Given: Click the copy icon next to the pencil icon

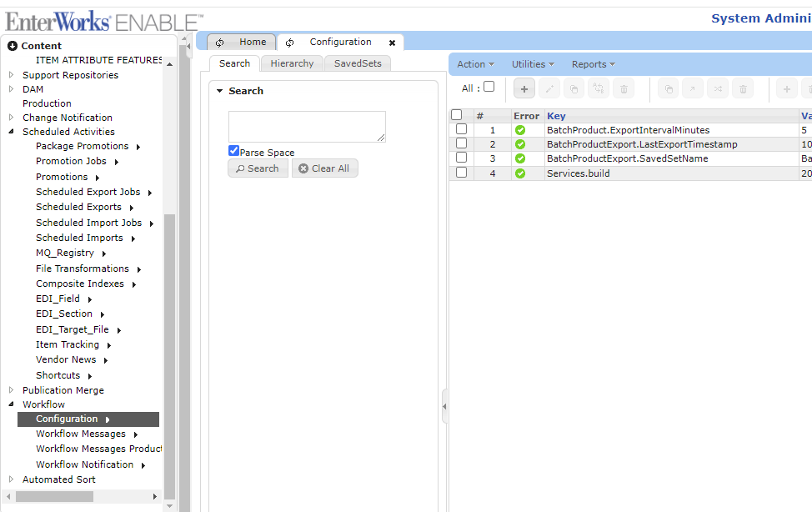Looking at the screenshot, I should [x=574, y=89].
